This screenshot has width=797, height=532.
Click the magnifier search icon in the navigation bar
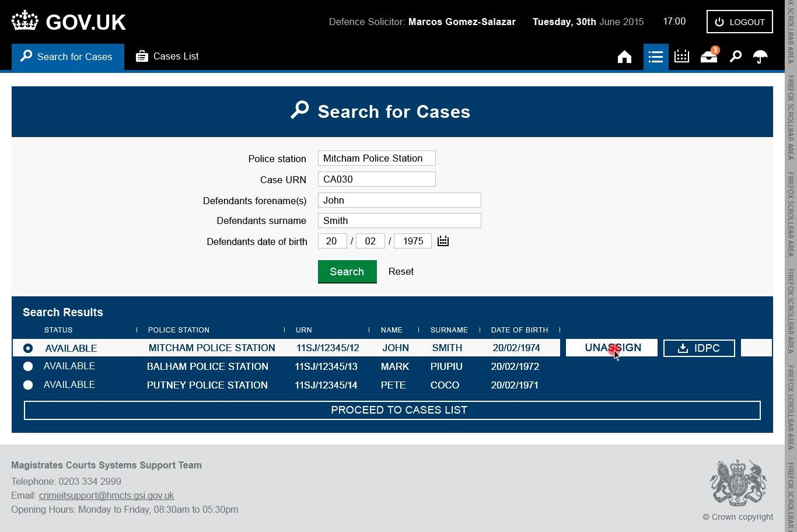click(735, 57)
